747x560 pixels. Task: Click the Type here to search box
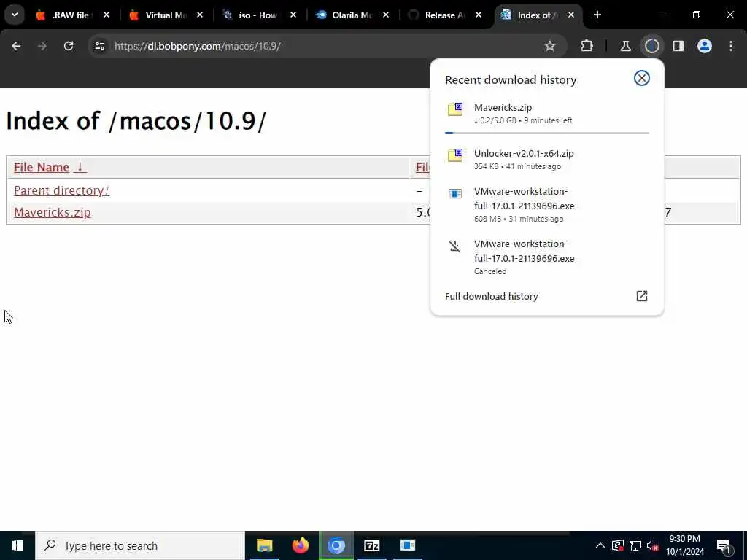click(x=140, y=545)
